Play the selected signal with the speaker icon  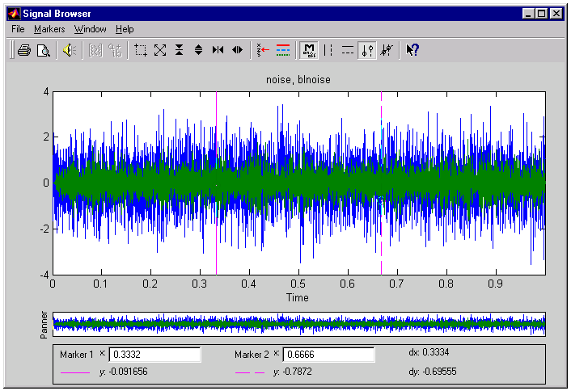70,50
